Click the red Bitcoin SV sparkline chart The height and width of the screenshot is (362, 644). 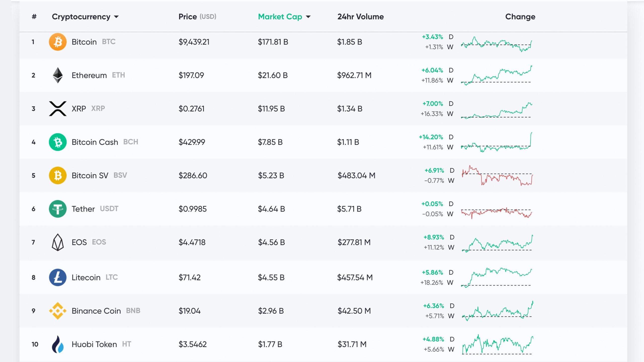pyautogui.click(x=497, y=175)
